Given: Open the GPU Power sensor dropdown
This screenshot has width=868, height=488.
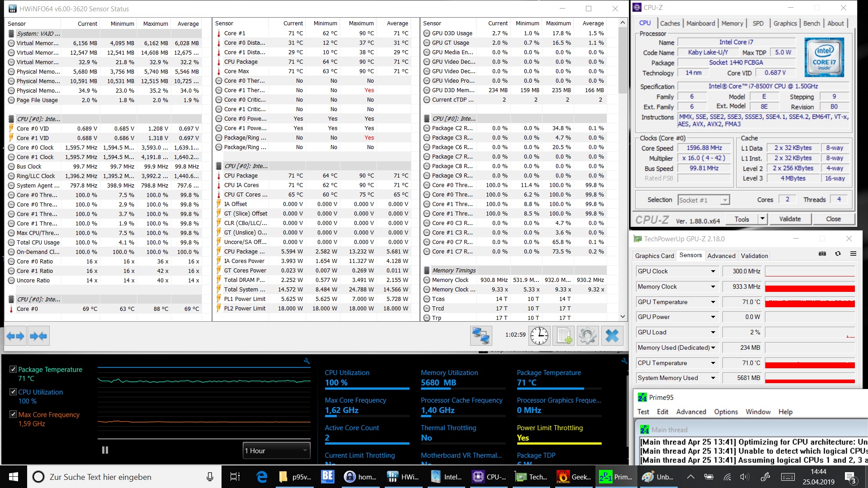Looking at the screenshot, I should tap(712, 317).
